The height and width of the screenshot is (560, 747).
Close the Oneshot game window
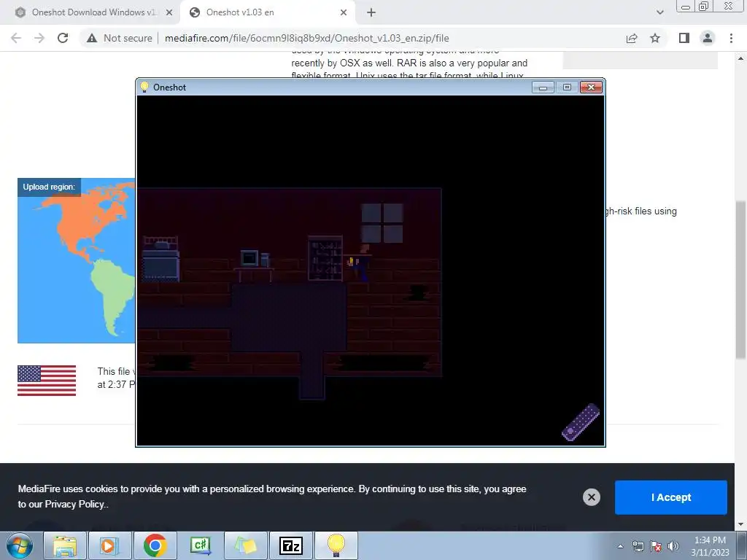point(591,87)
